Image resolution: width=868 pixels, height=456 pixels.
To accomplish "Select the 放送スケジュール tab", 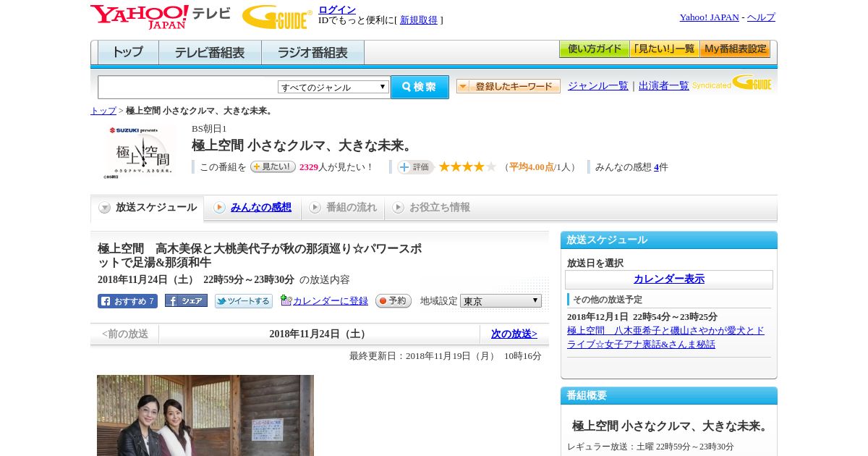I will point(148,208).
